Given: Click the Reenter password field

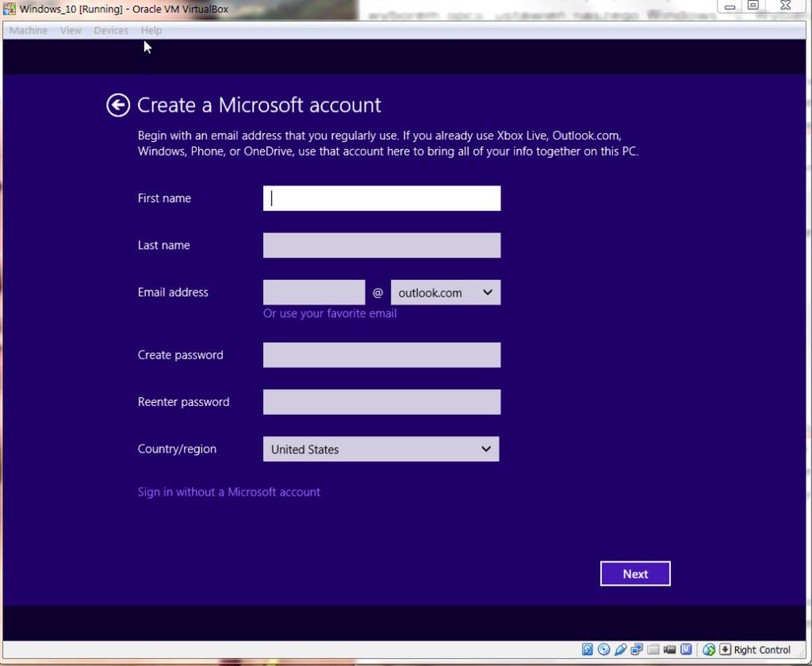Looking at the screenshot, I should click(381, 402).
